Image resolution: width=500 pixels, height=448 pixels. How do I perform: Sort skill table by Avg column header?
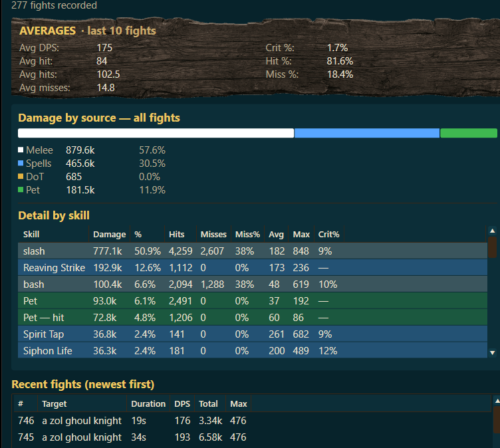point(276,235)
